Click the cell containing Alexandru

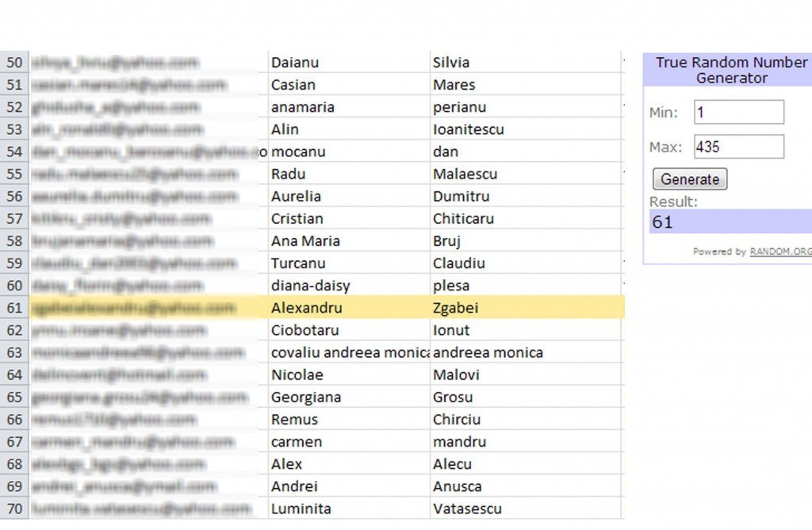tap(309, 307)
